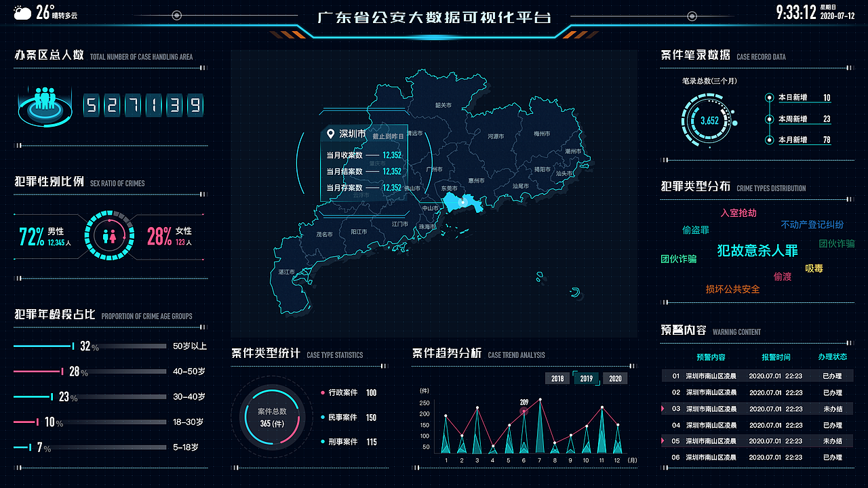
Task: Click the 刑事案件 legend entry
Action: pos(349,442)
